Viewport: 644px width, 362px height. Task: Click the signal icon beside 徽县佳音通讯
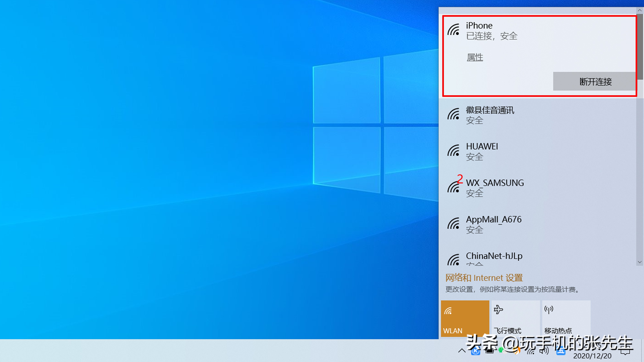point(454,114)
